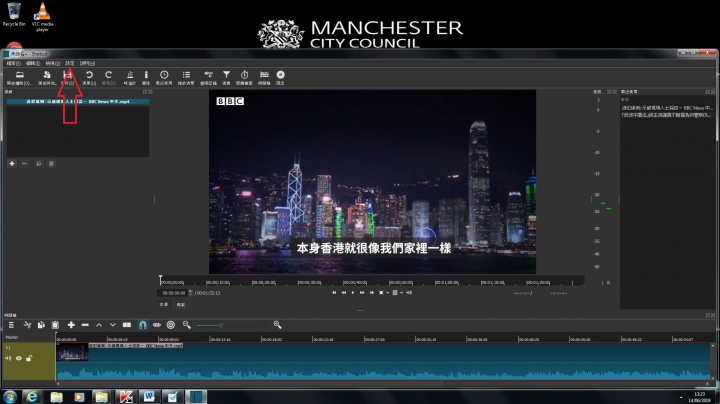Image resolution: width=720 pixels, height=404 pixels.
Task: Click the Open File toolbar icon
Action: tap(19, 75)
